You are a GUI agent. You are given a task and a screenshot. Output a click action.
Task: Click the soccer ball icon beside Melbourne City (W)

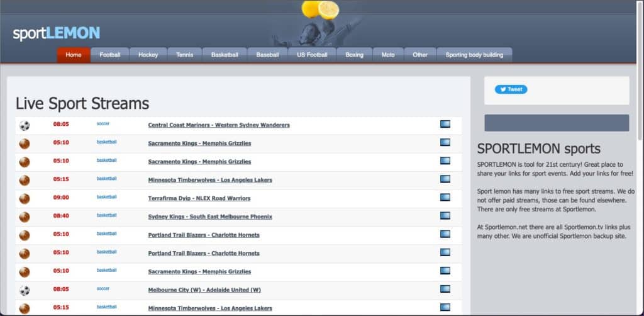click(x=25, y=290)
